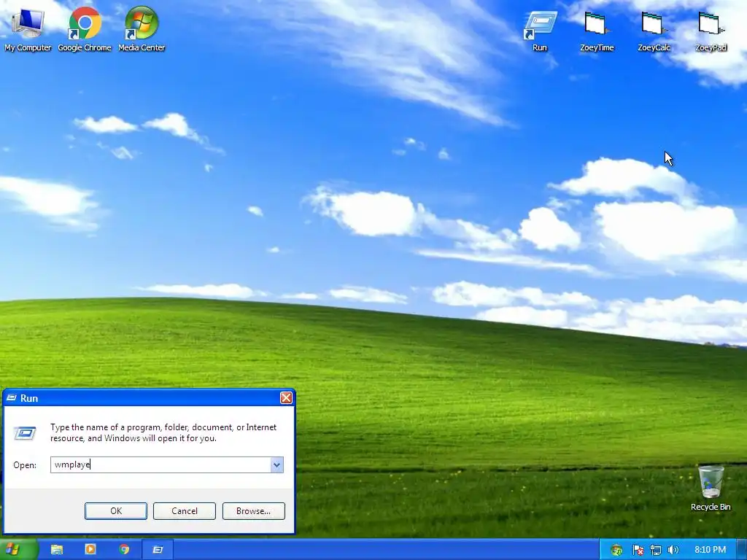Image resolution: width=747 pixels, height=560 pixels.
Task: Open file explorer from the taskbar
Action: click(x=57, y=550)
